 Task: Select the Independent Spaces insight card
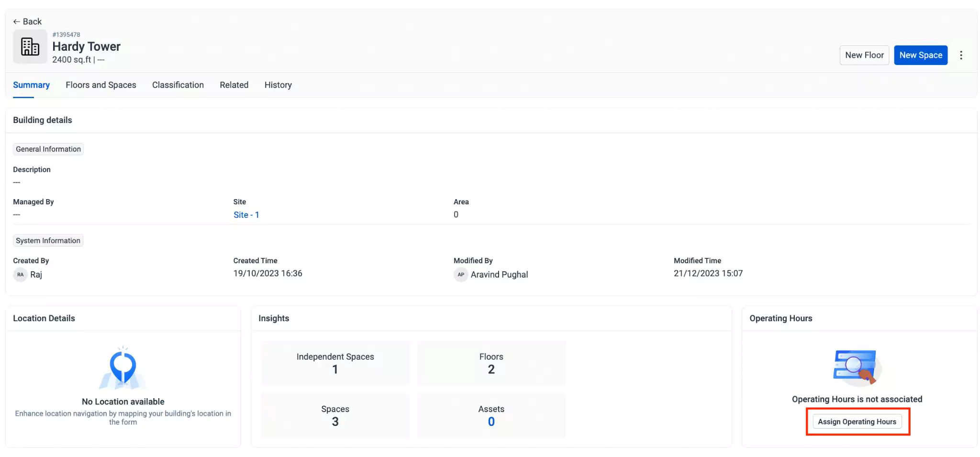pyautogui.click(x=335, y=363)
